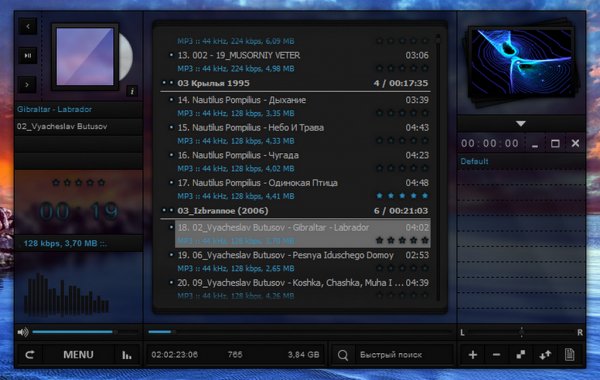Click the 02_Vyacheslav Butusov artist text
The width and height of the screenshot is (600, 380).
click(62, 127)
